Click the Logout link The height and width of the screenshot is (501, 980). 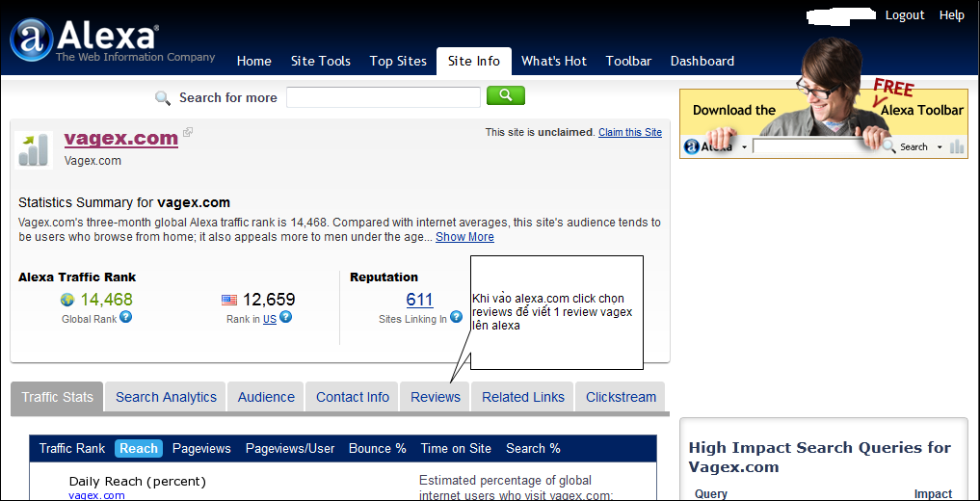[905, 15]
